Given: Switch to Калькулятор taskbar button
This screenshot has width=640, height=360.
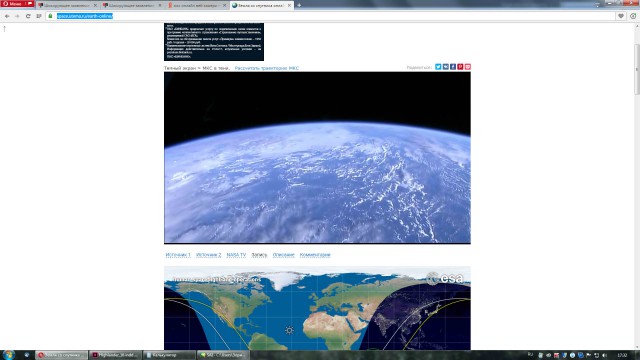Looking at the screenshot, I should (x=169, y=355).
